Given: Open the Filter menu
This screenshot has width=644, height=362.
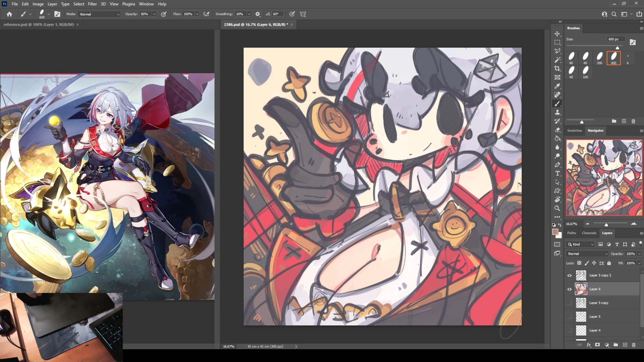Looking at the screenshot, I should (x=92, y=4).
